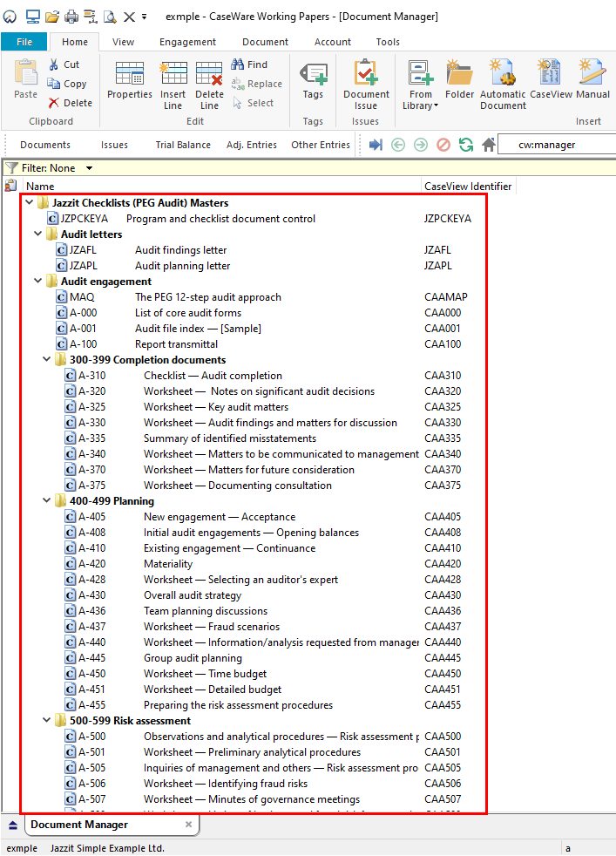Click the triangle icon left of Document Manager tab
This screenshot has width=616, height=856.
click(13, 825)
